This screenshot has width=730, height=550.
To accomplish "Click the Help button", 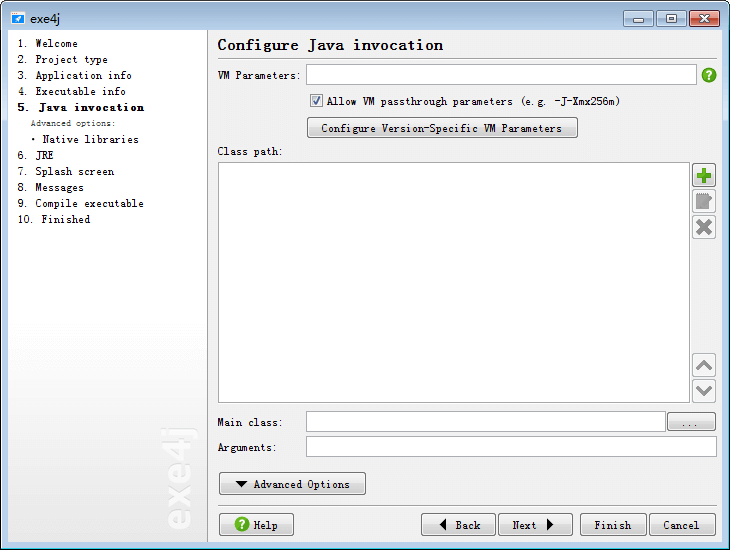I will click(x=256, y=525).
